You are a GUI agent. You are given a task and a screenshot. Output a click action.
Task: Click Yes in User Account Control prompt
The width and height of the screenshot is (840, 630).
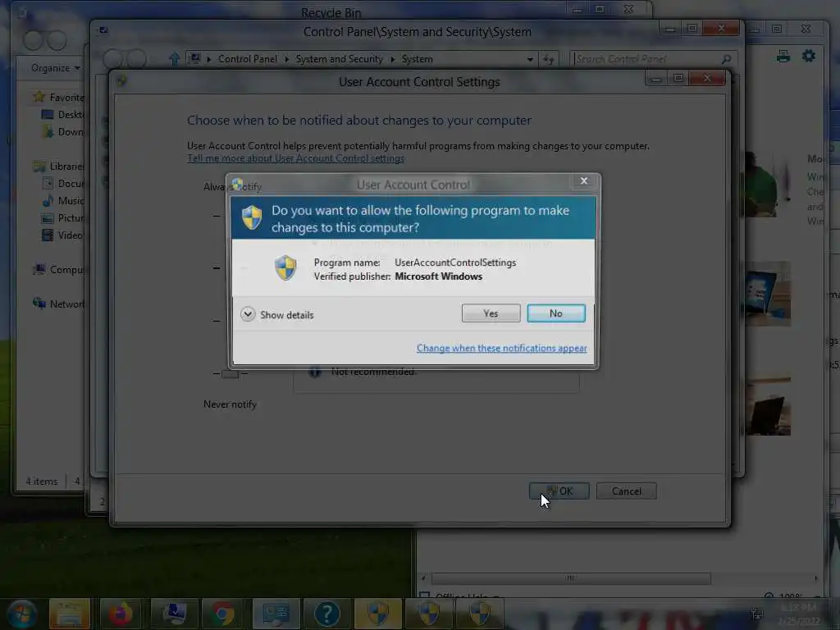(491, 313)
